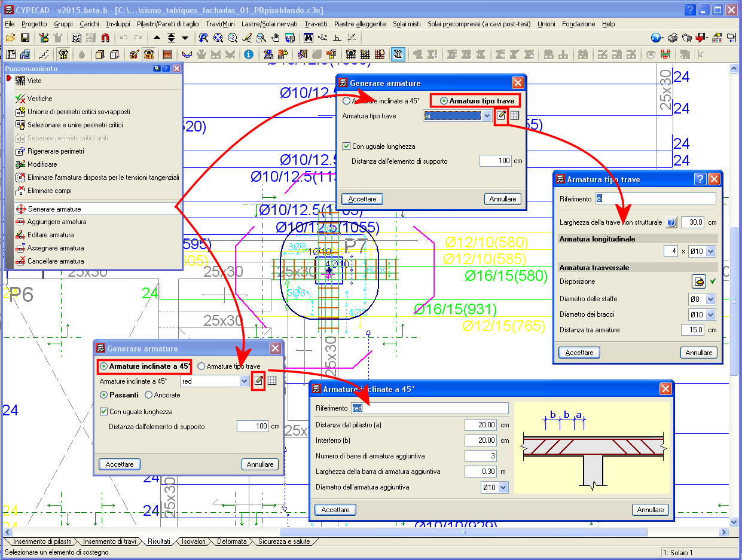742x560 pixels.
Task: Edit the Armatura tipo trave entry (pencil icon)
Action: click(501, 115)
